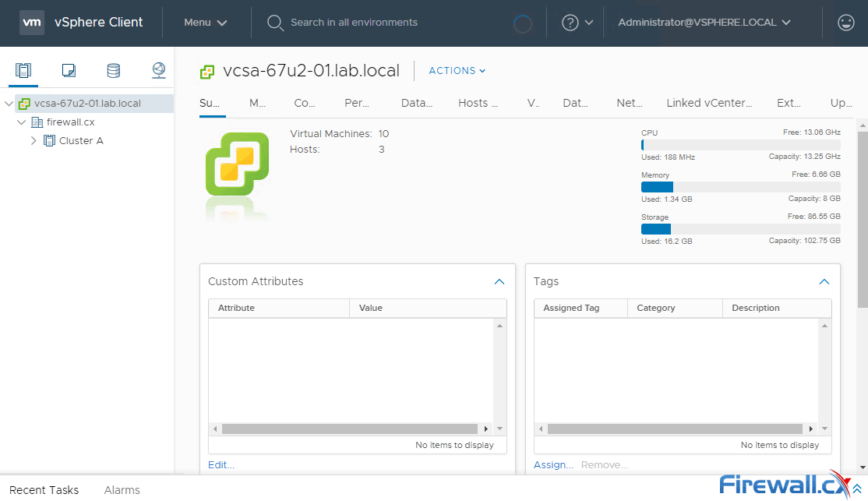Expand the Cluster A tree node
The width and height of the screenshot is (868, 501).
pos(34,140)
